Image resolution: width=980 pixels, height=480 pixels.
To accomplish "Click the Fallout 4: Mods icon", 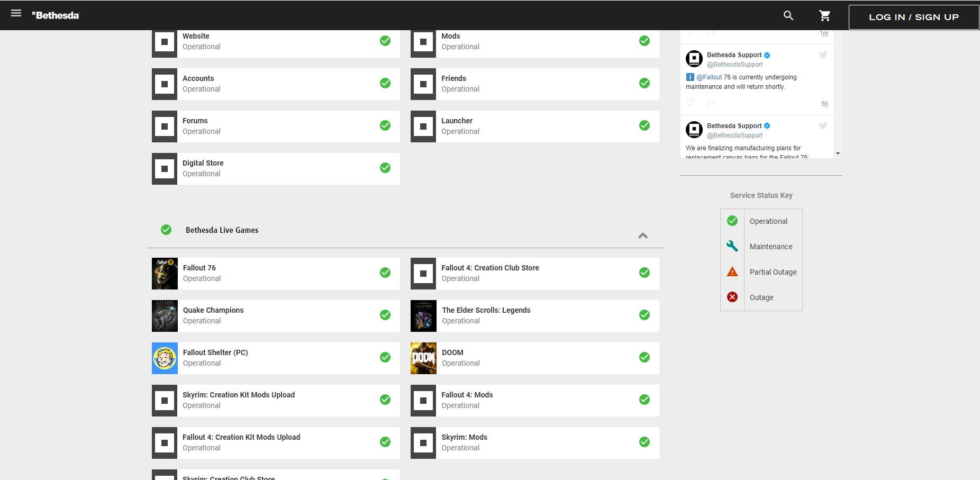I will click(423, 401).
